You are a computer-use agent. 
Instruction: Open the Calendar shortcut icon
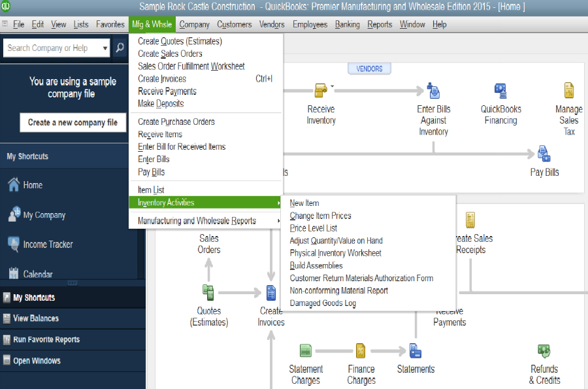tap(14, 273)
